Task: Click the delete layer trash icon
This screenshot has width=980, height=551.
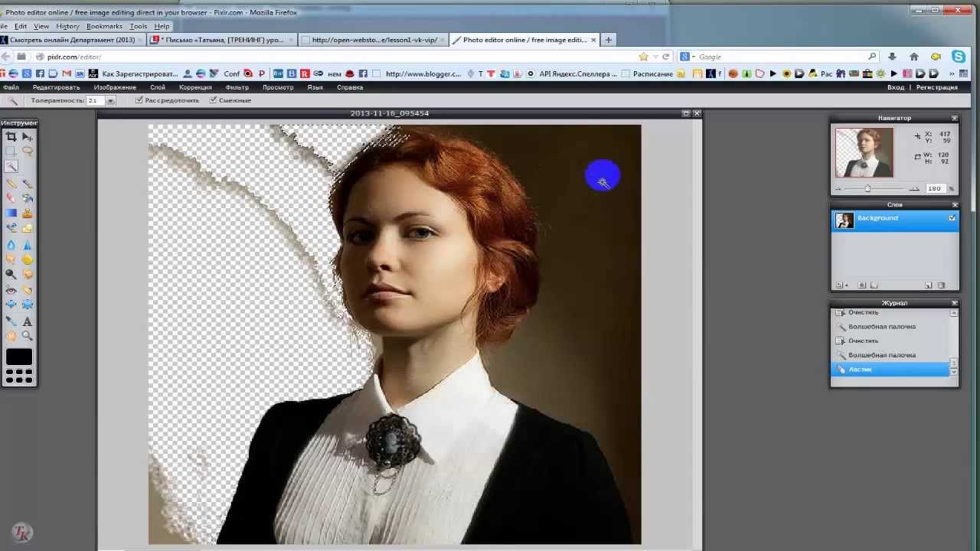Action: pyautogui.click(x=942, y=285)
